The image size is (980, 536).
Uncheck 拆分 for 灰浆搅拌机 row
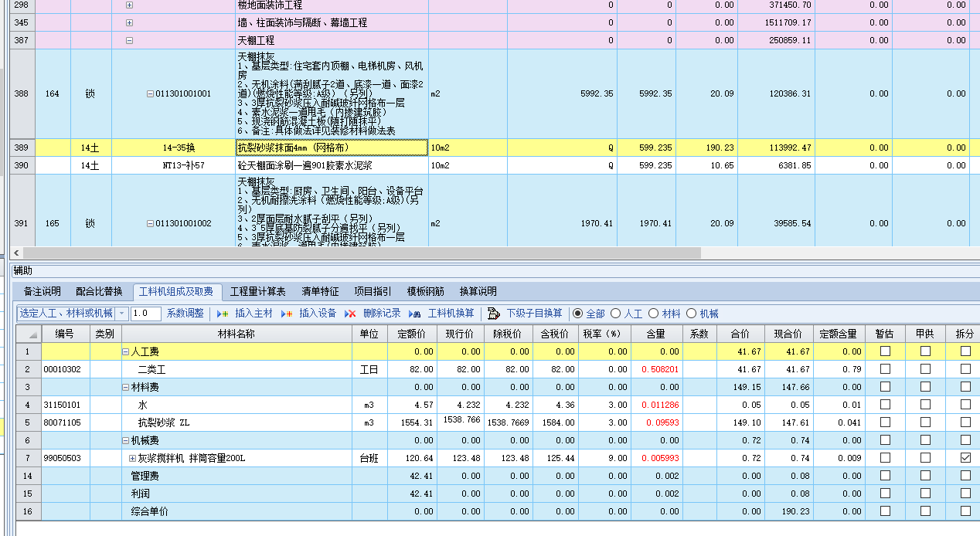965,458
